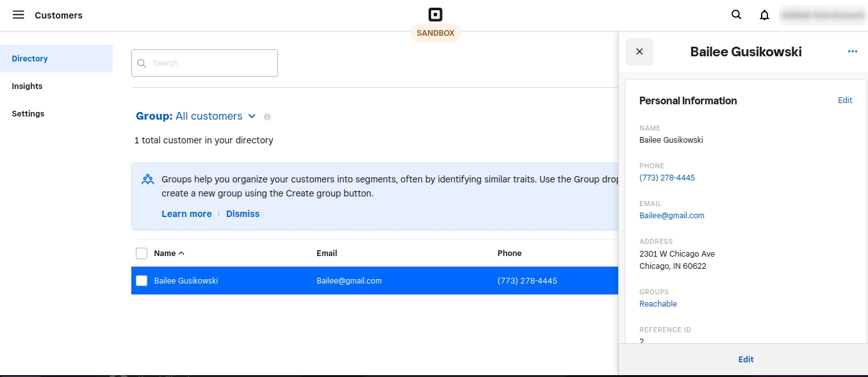Open the notifications bell

click(764, 15)
